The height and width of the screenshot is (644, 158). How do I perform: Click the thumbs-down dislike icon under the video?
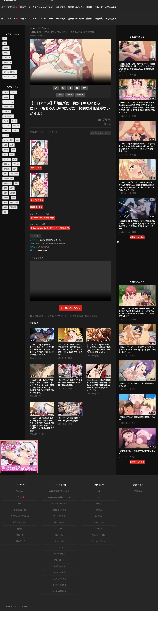coord(63,88)
